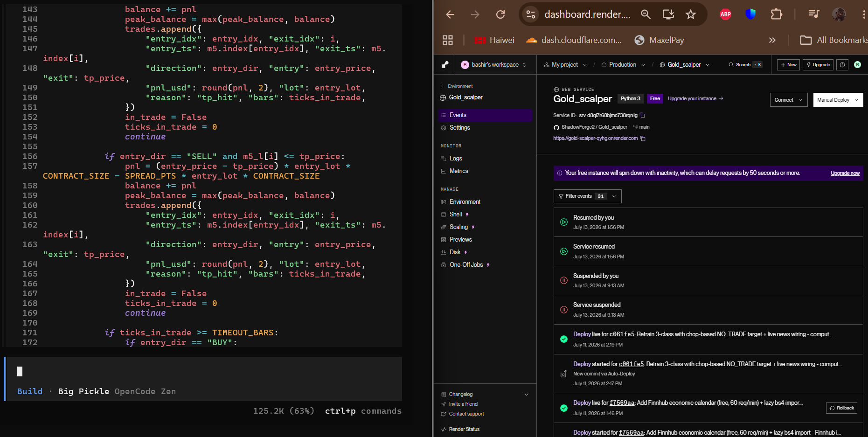
Task: Expand the Changelog section
Action: 485,395
